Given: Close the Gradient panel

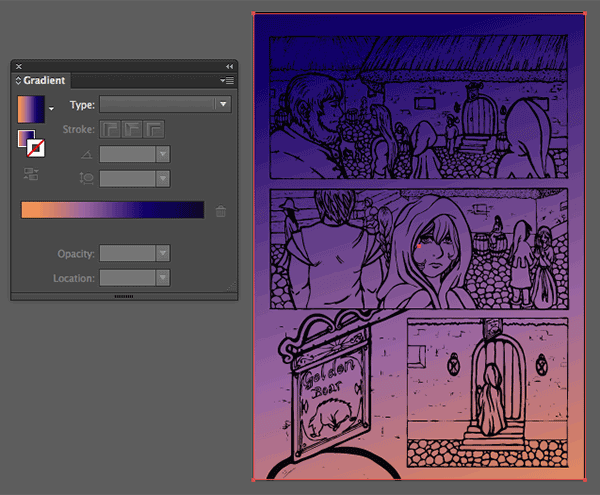Looking at the screenshot, I should [x=19, y=66].
